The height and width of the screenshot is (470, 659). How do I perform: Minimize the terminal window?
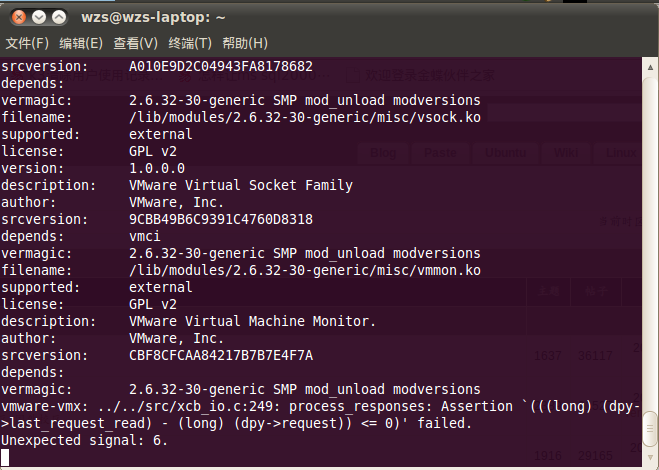point(39,17)
